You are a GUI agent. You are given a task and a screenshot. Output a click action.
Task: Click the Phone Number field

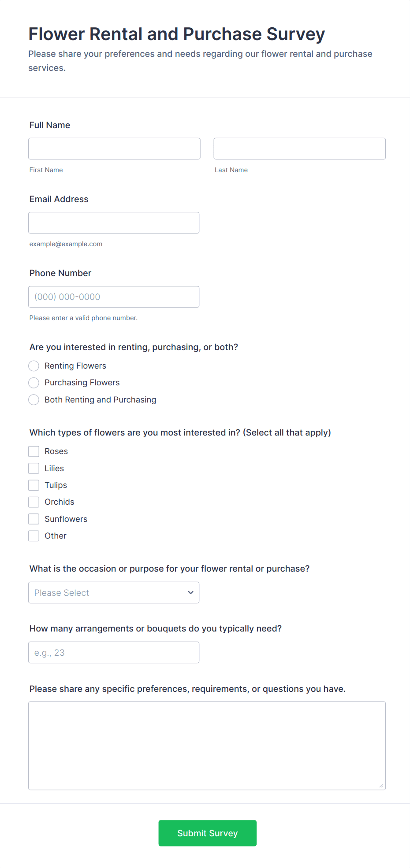click(x=114, y=296)
